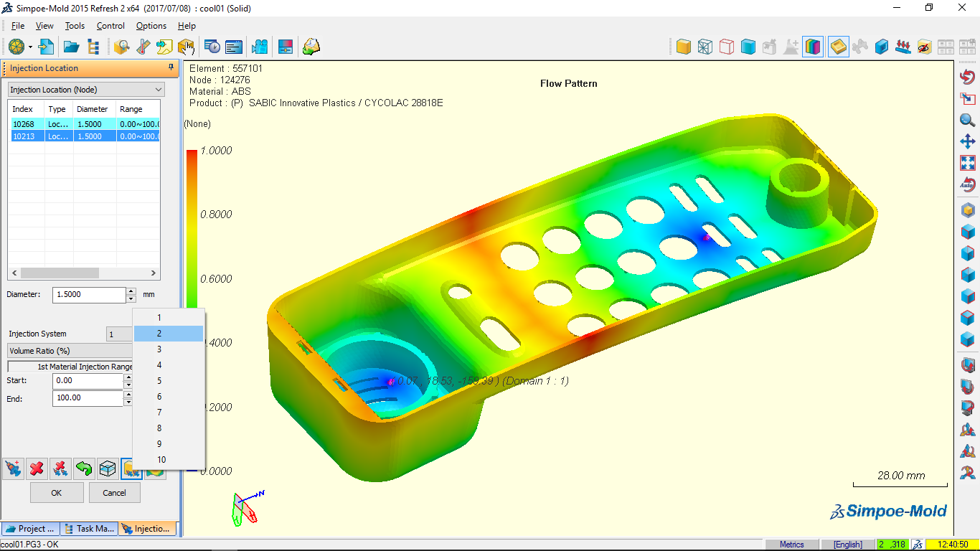Click the open folder toolbar icon
The height and width of the screenshot is (551, 980).
(x=71, y=47)
